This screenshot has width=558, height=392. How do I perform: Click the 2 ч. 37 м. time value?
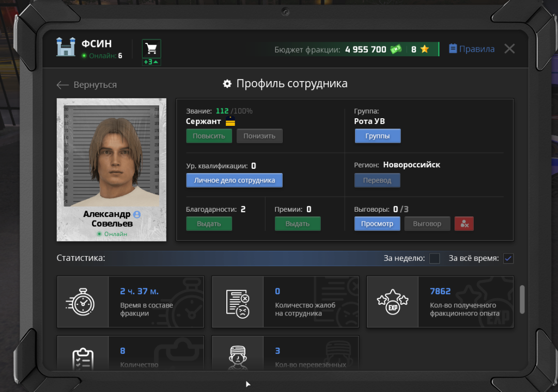(139, 291)
